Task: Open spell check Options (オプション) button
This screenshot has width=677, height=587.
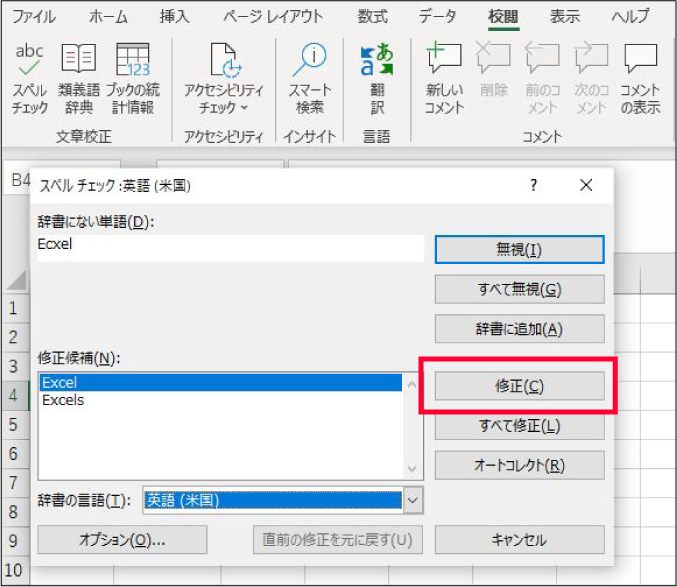Action: [122, 540]
